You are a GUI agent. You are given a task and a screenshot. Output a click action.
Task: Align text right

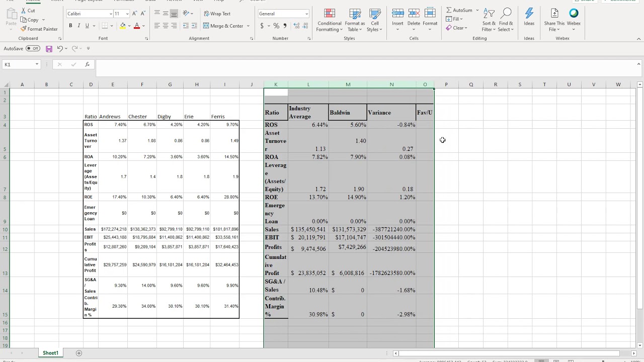pos(174,26)
